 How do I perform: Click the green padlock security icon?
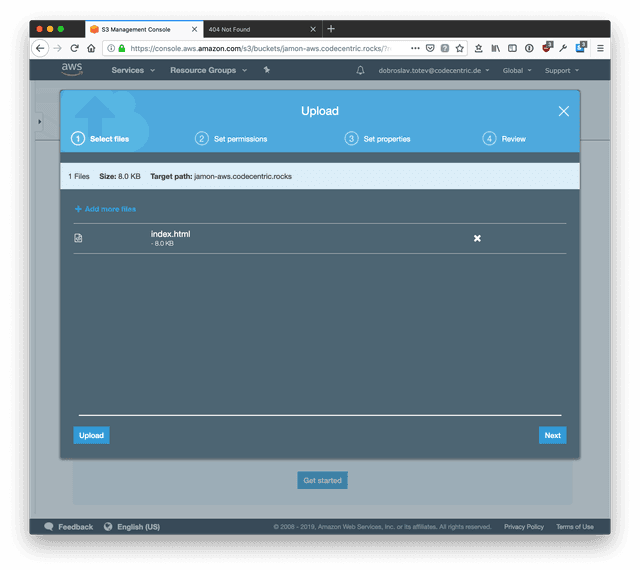point(122,48)
